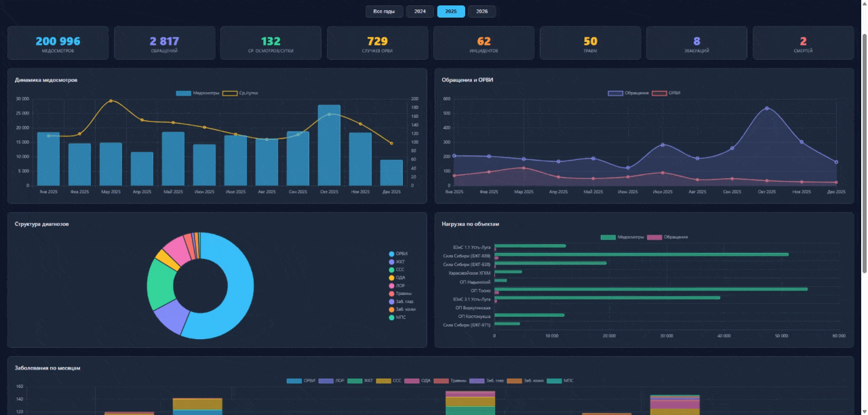Select the "2024" year filter
Viewport: 868px width, 415px height.
point(420,11)
